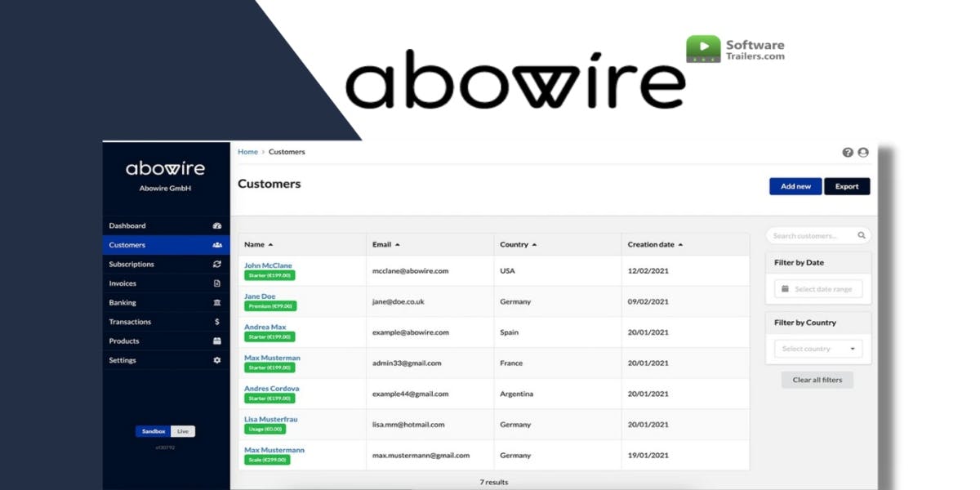Click the Dashboard gauge icon in sidebar

coord(217,225)
